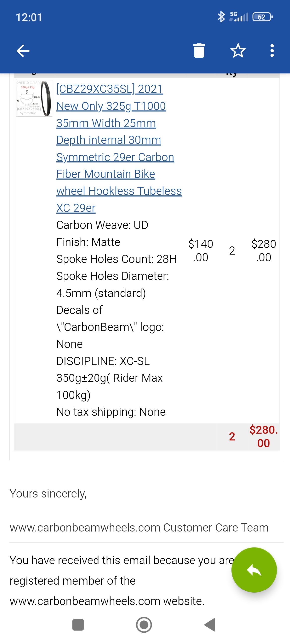Tap the $140.00 unit price
Screen dimensions: 290x644
tap(201, 250)
